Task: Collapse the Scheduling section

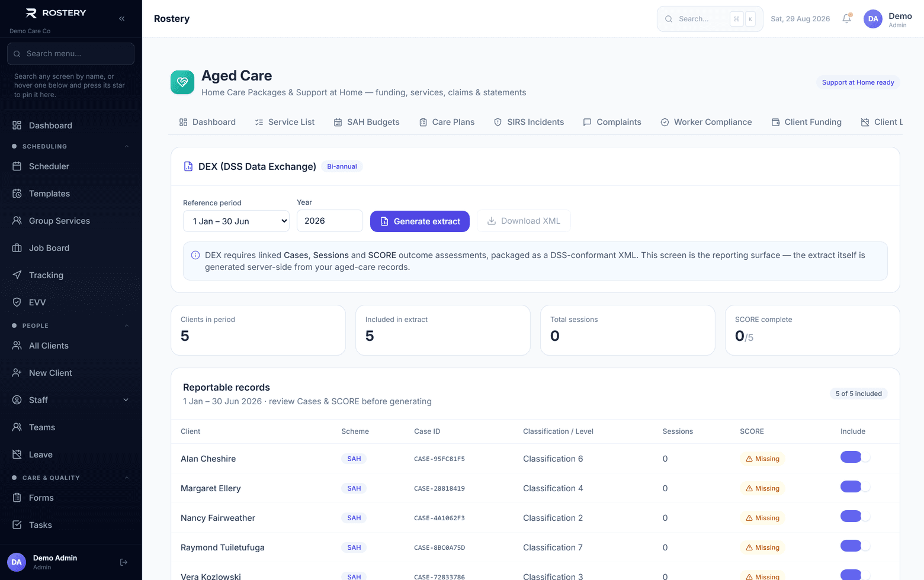Action: click(x=71, y=146)
